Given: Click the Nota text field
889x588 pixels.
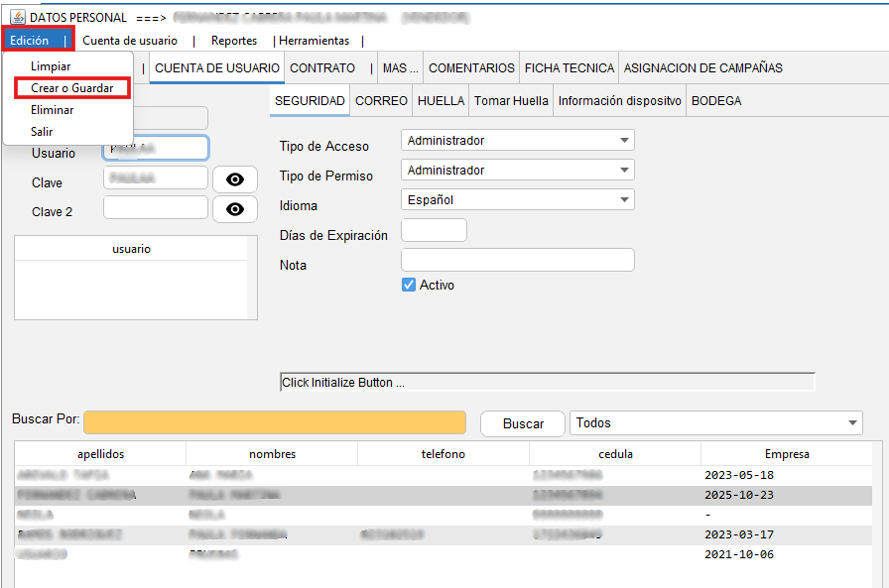Looking at the screenshot, I should pos(517,260).
